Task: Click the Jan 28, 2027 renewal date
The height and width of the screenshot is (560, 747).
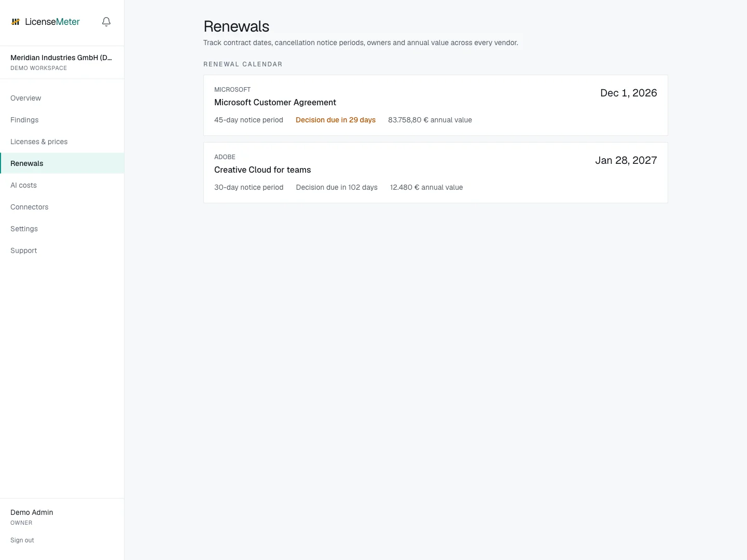Action: click(626, 160)
